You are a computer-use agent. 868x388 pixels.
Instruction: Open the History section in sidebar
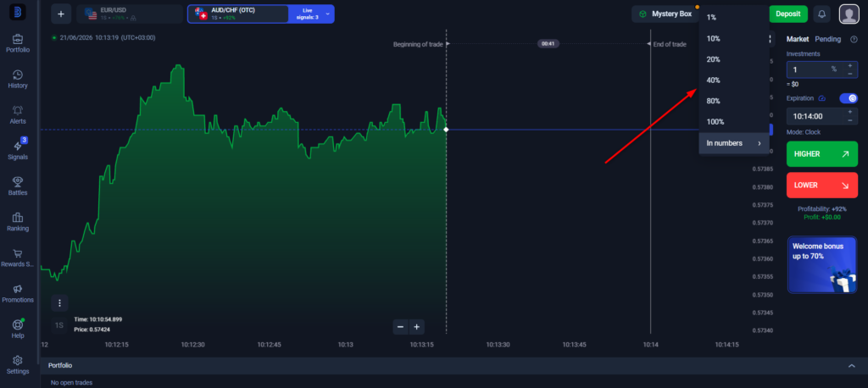[x=18, y=79]
